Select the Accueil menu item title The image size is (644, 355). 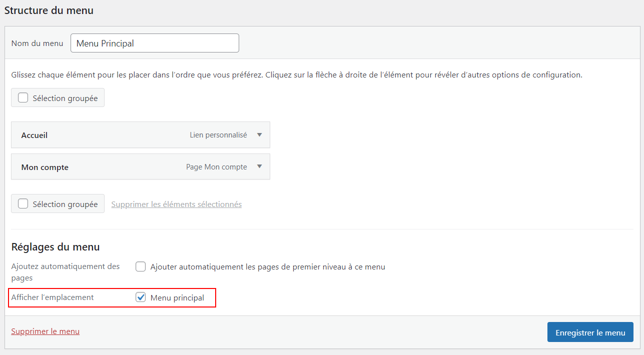click(x=35, y=135)
